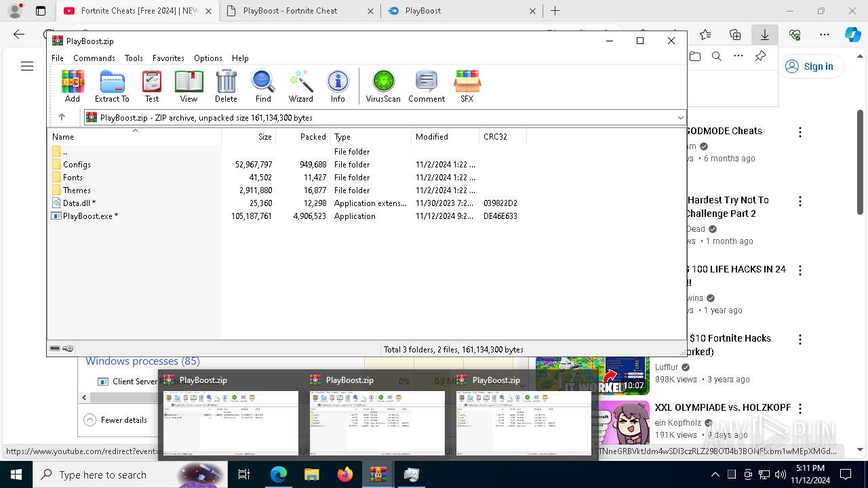
Task: Open Firefox from taskbar
Action: coord(345,474)
